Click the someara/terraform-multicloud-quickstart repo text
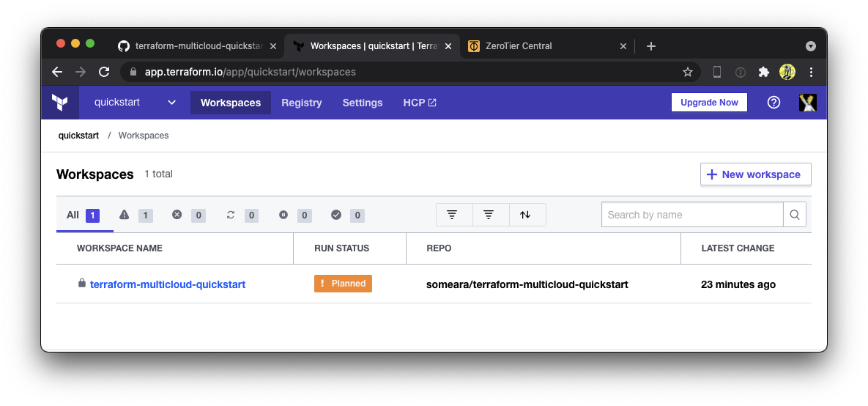 527,284
